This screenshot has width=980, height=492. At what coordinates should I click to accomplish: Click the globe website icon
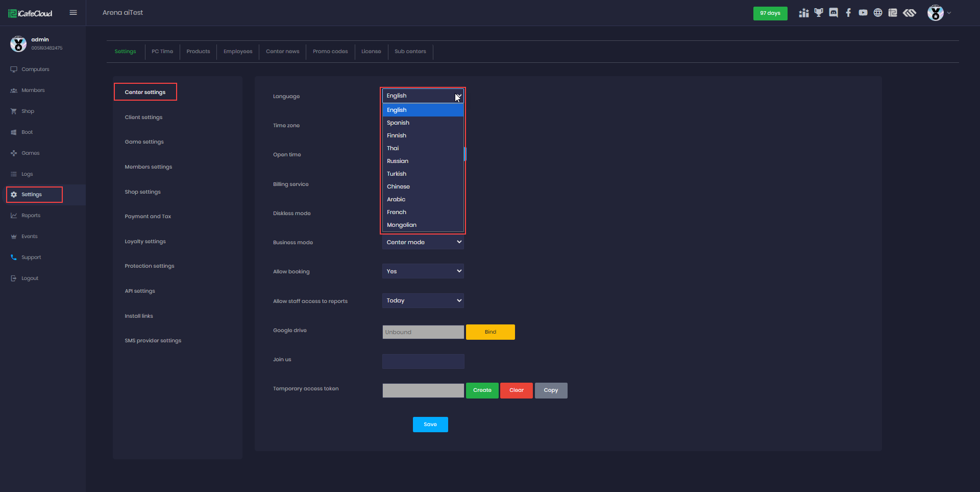878,13
